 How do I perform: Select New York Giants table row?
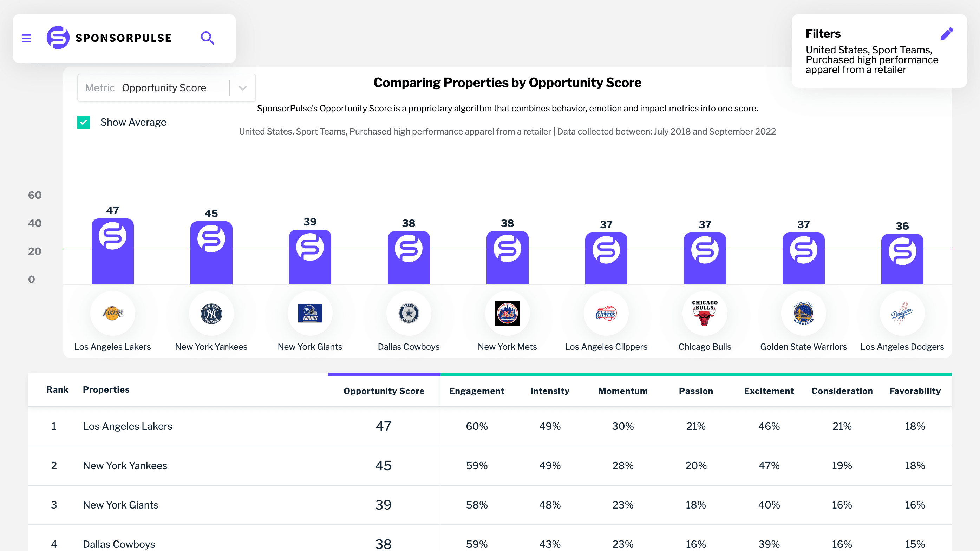pos(120,505)
